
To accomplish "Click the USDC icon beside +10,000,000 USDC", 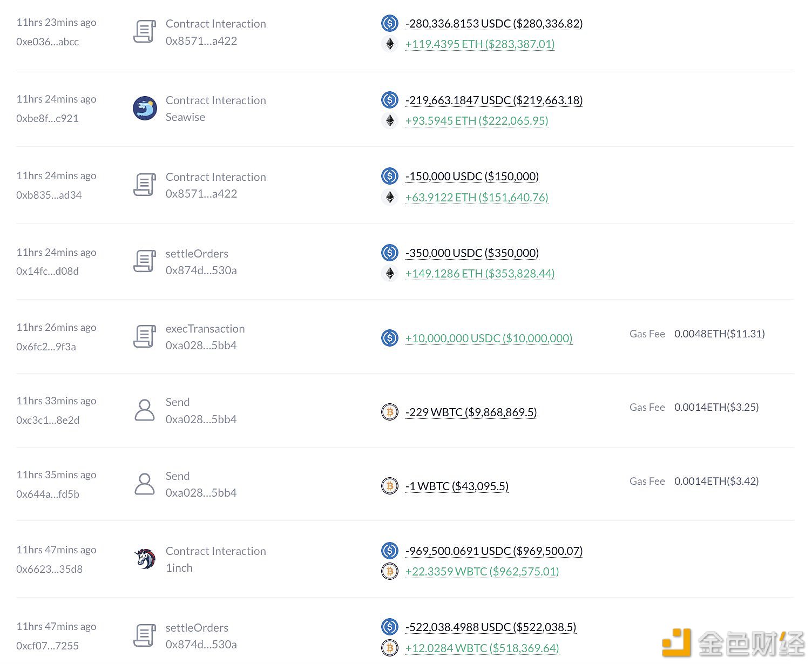I will [389, 338].
